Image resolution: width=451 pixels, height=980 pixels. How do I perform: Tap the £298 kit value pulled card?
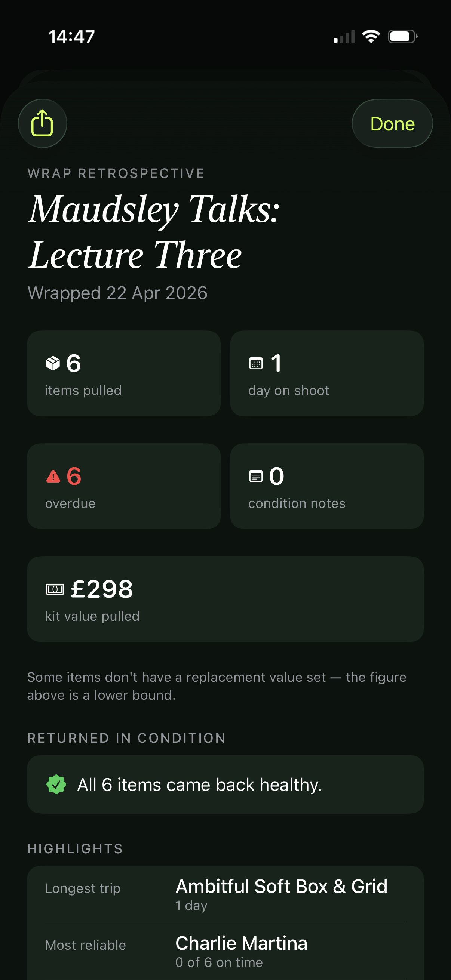[225, 599]
